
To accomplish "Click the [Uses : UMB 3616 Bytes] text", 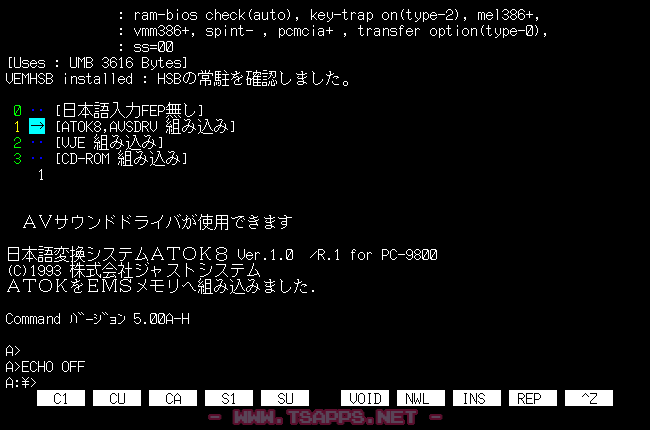I will click(x=97, y=63).
